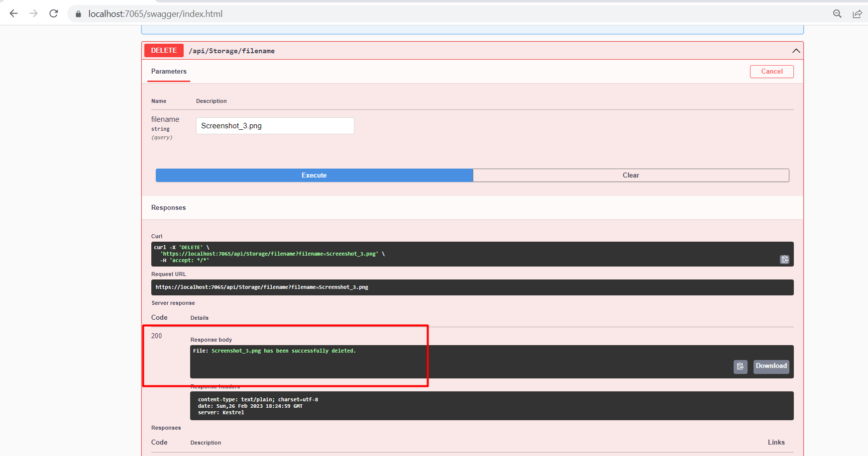Select the Response body label
This screenshot has height=456, width=868.
(211, 340)
